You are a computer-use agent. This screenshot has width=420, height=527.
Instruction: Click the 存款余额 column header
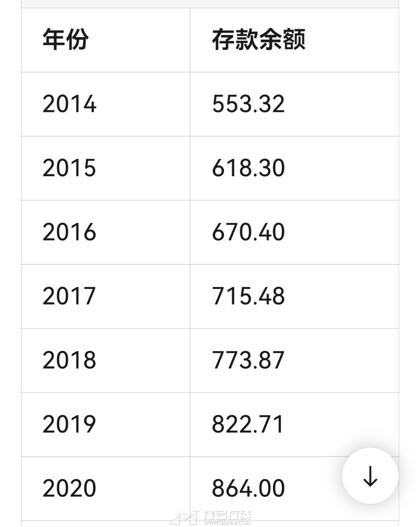pos(258,40)
